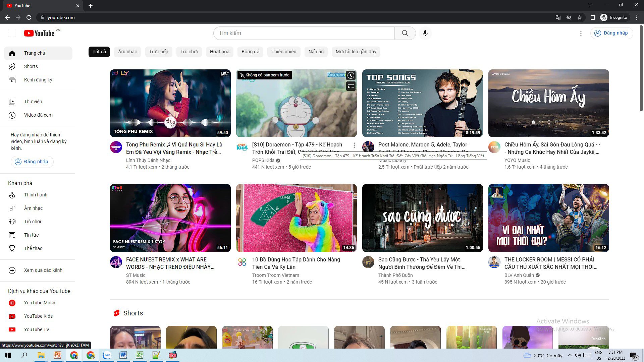644x362 pixels.
Task: Open 10 Đồ Dùng Học Tập thumbnail
Action: 297,218
